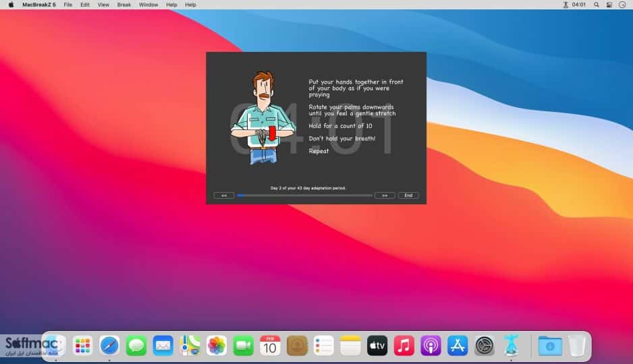Screen dimensions: 633x364
Task: Open the Trash in the dock
Action: 577,346
